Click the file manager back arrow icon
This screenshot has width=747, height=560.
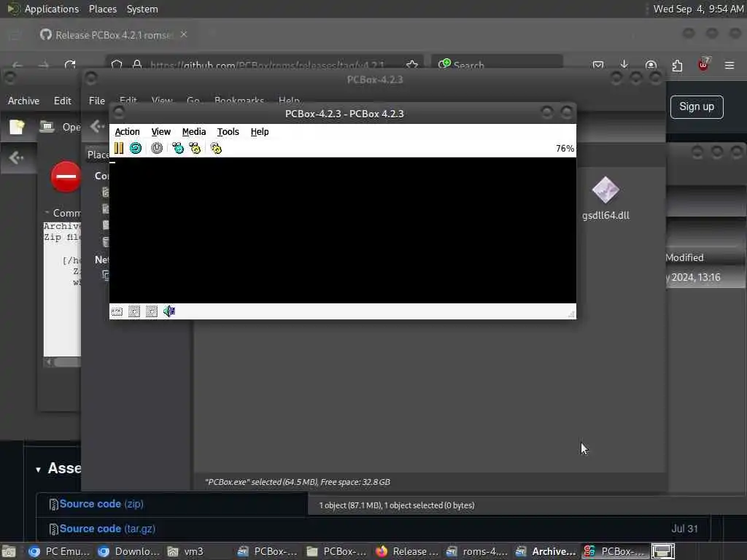[x=97, y=126]
